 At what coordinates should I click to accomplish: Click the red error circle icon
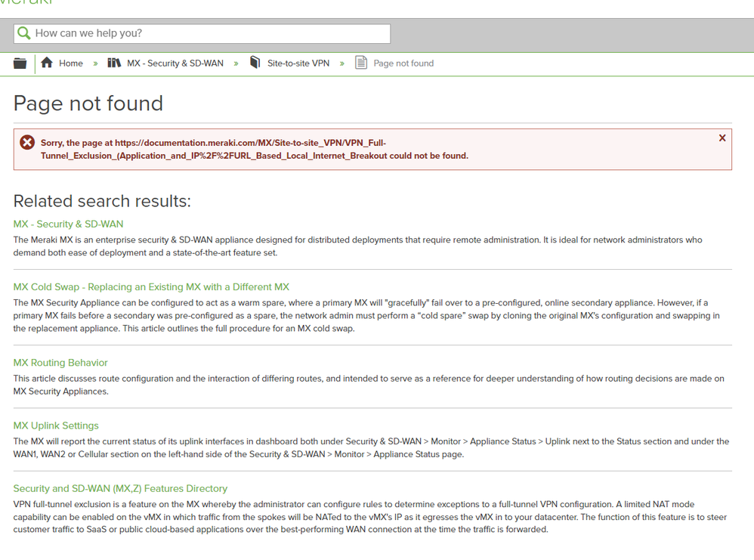(x=27, y=142)
